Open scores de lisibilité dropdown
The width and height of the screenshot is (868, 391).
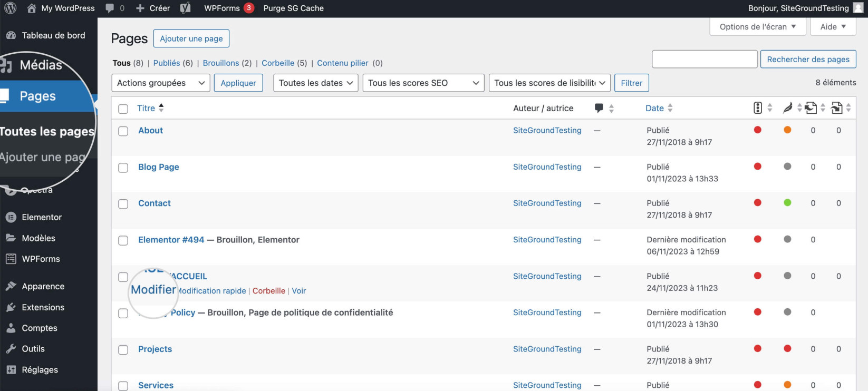[549, 83]
